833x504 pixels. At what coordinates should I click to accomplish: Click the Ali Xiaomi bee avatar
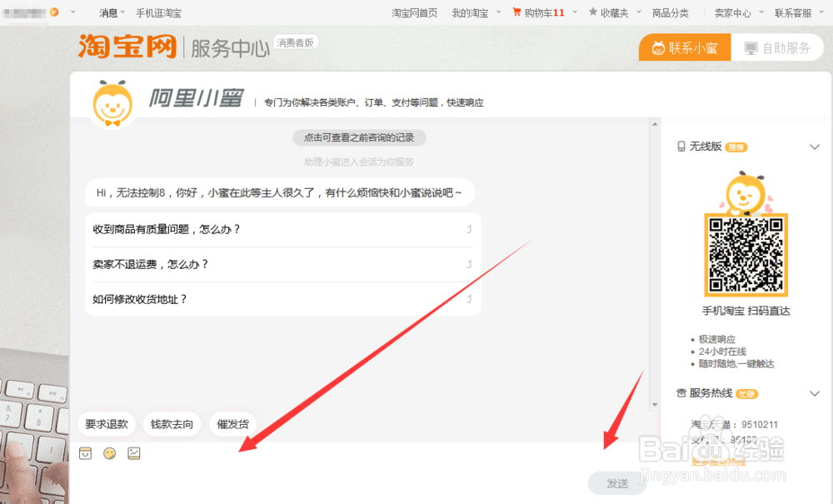point(112,104)
